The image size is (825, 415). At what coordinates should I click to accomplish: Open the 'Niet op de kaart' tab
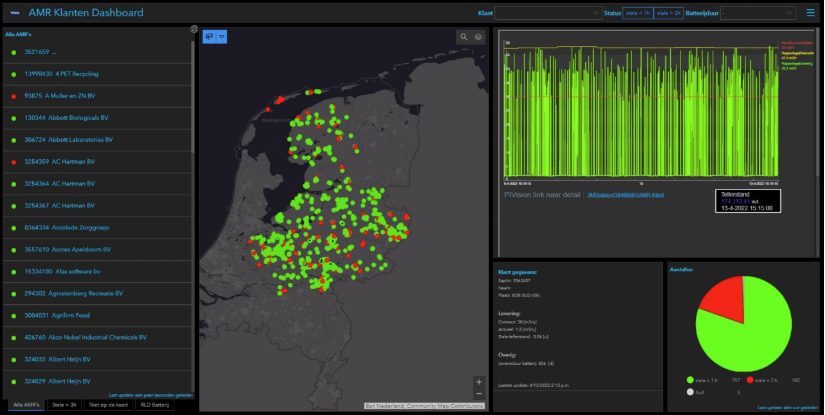click(108, 405)
